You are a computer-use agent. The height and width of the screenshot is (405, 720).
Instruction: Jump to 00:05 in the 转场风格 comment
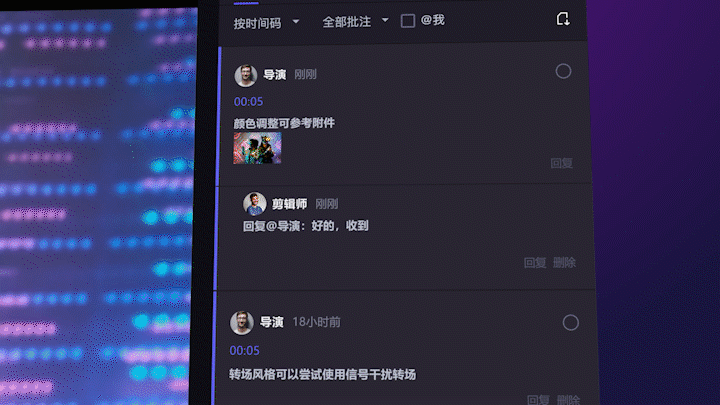(x=244, y=351)
